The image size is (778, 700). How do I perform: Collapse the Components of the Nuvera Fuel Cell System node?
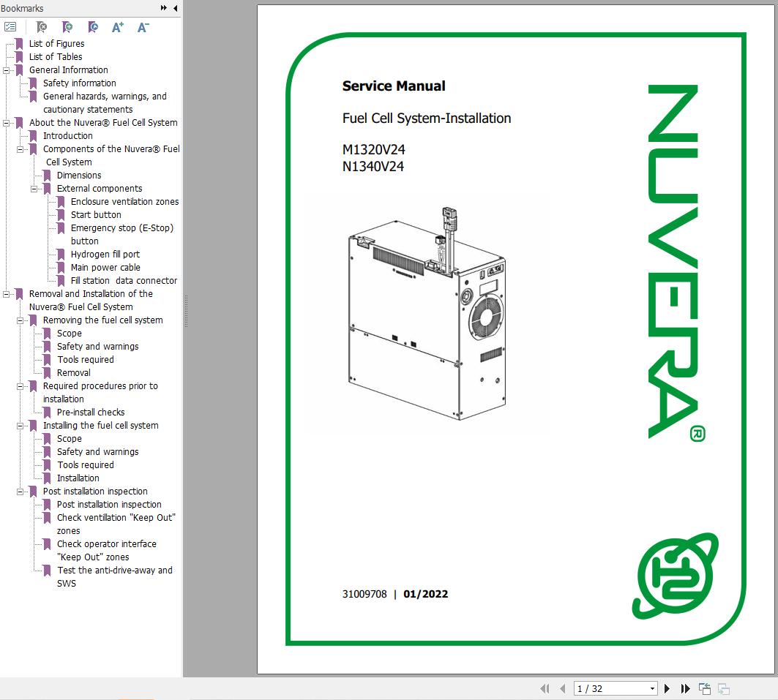point(20,149)
